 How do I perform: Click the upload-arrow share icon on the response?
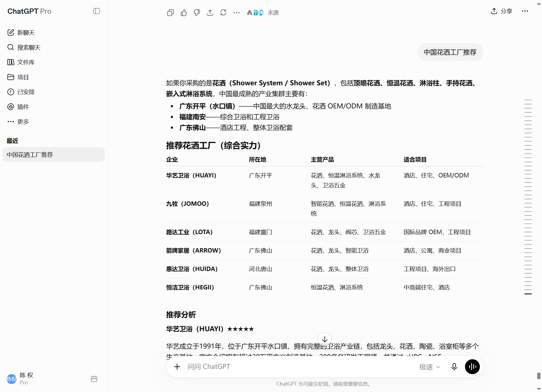coord(210,13)
